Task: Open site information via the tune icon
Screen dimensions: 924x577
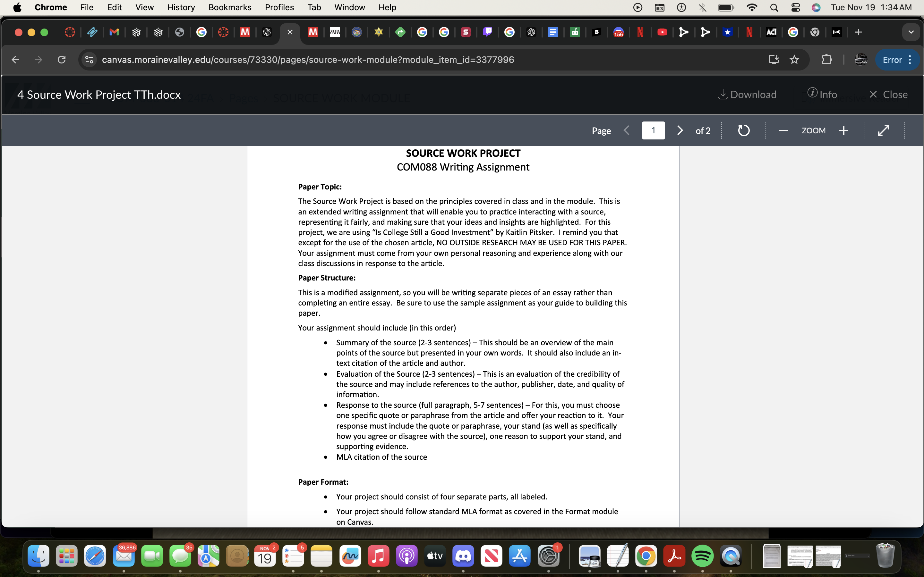Action: [x=89, y=60]
